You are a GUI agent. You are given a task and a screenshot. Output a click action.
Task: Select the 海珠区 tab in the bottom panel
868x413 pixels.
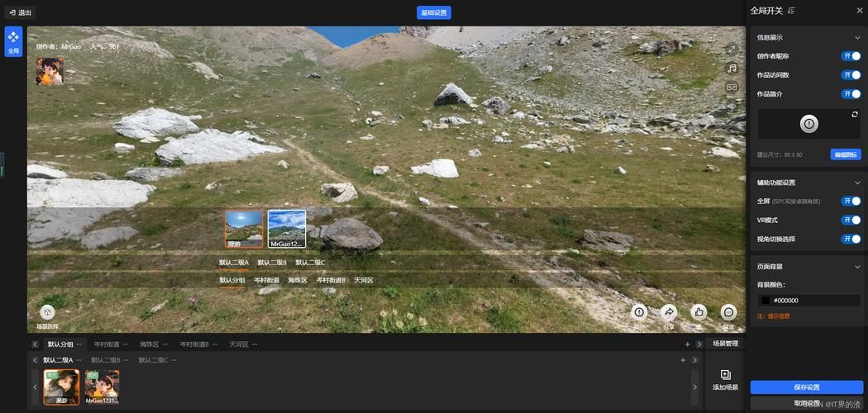149,344
